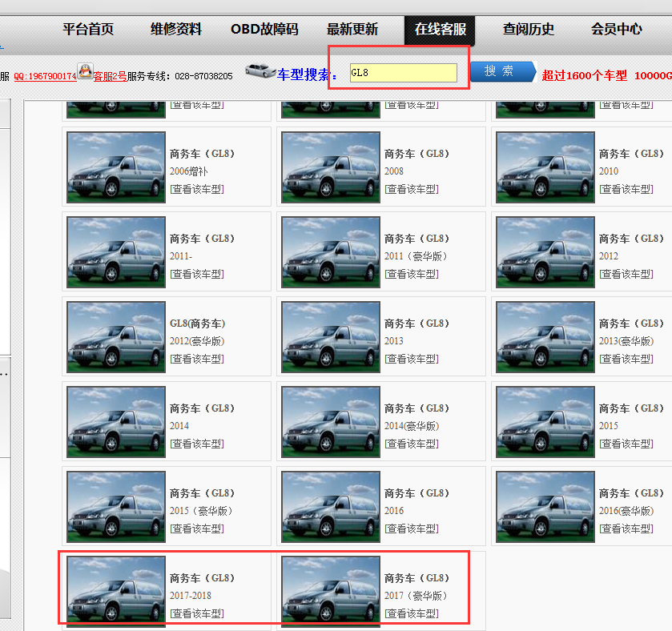Open thumbnail for GL8(商务车) 2012(豪华版)

coord(116,336)
